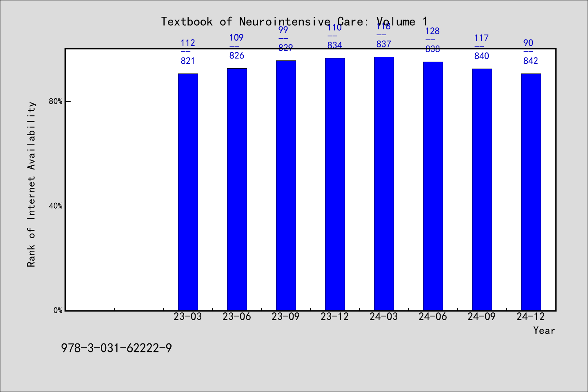The width and height of the screenshot is (588, 392).
Task: Click the value 829 above the 23-09 bar
Action: click(286, 48)
